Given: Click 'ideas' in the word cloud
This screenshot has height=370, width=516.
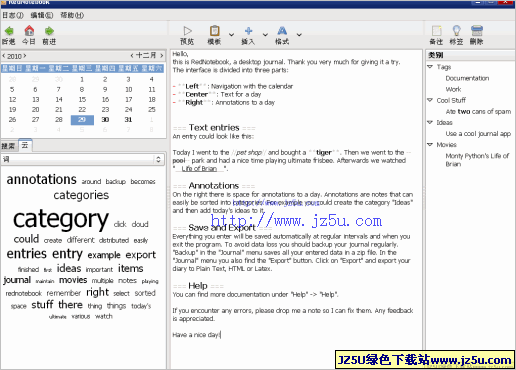Looking at the screenshot, I should (69, 268).
